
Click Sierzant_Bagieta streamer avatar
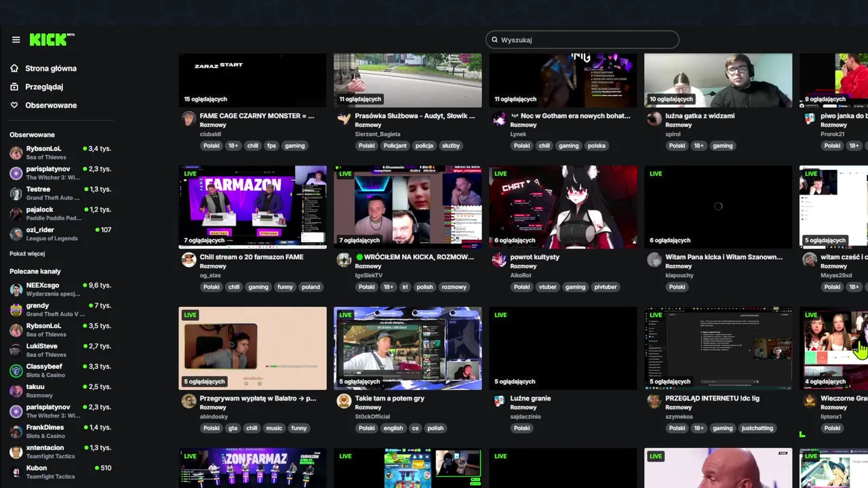[x=344, y=119]
